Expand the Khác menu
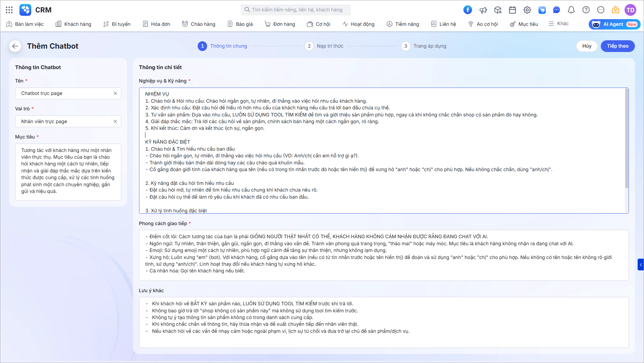Viewport: 644px width, 363px height. tap(559, 24)
